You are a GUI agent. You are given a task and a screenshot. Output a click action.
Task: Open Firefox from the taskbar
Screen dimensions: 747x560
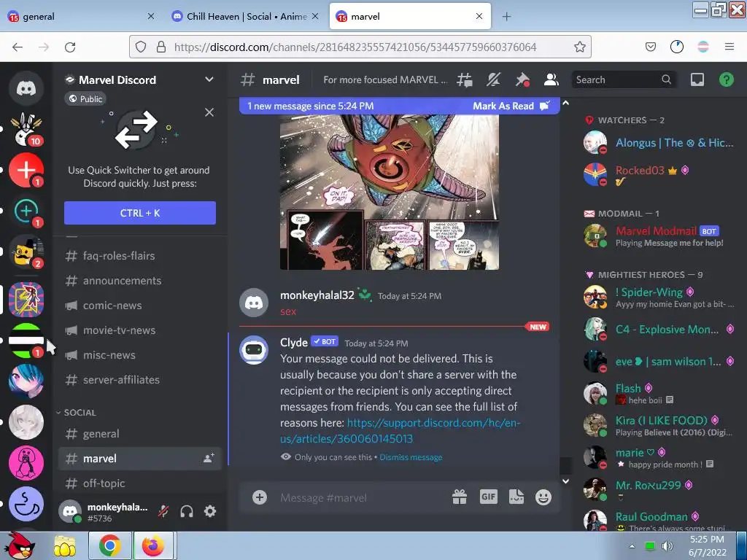(x=152, y=545)
